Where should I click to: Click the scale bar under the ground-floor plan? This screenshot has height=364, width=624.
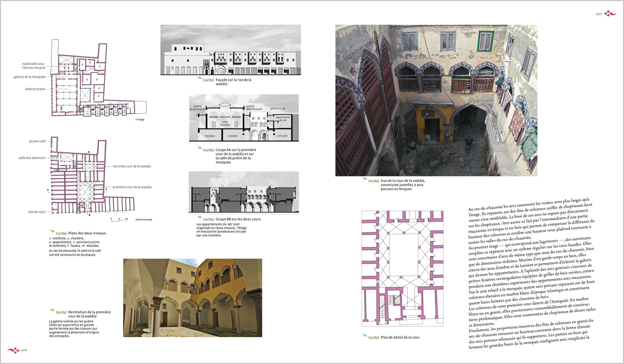pyautogui.click(x=118, y=219)
